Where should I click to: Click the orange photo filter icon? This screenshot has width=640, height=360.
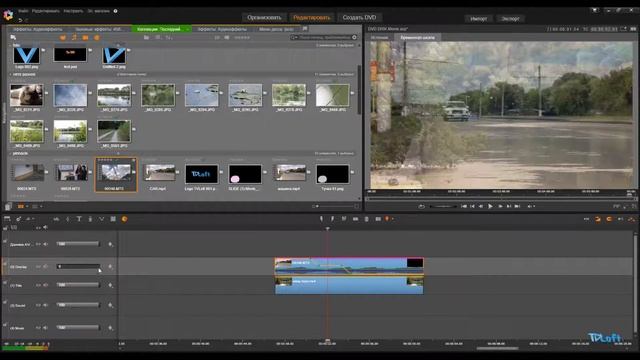click(x=85, y=38)
